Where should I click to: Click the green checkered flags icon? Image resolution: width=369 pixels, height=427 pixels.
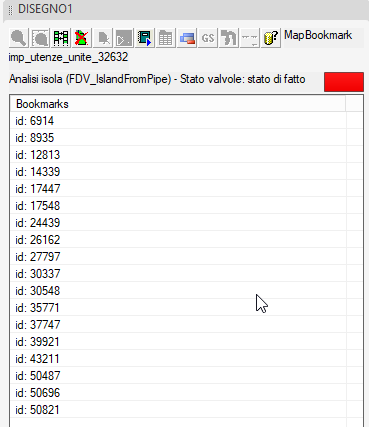coord(61,38)
